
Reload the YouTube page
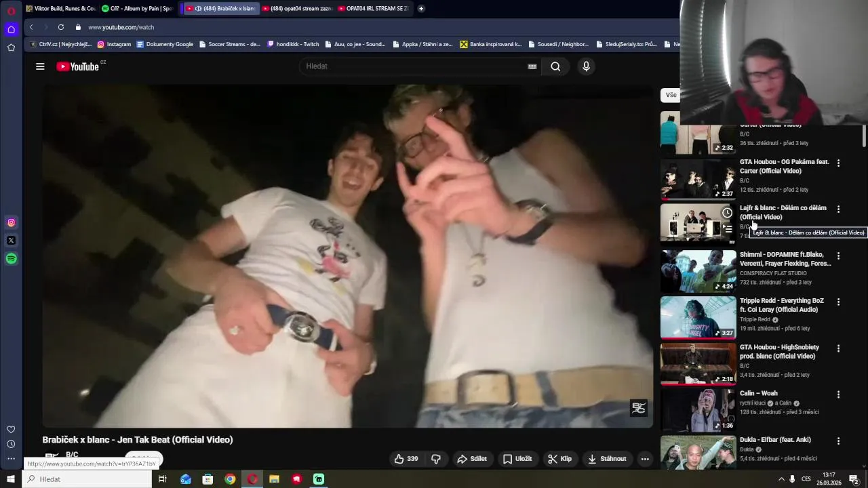point(61,27)
